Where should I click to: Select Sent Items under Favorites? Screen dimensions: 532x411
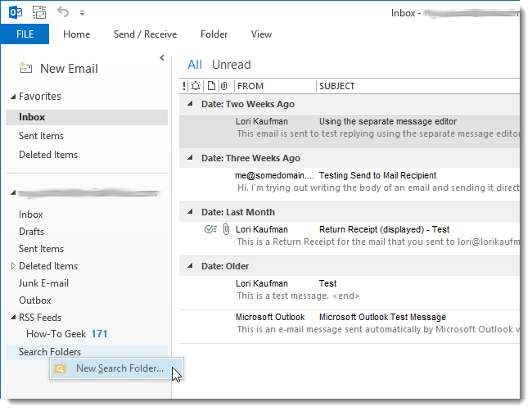[87, 136]
